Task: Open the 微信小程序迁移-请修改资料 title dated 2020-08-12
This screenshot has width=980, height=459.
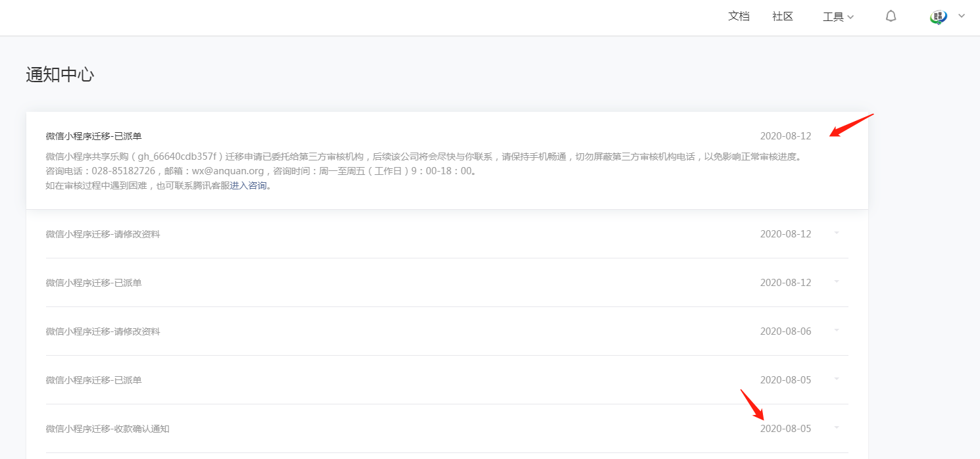Action: coord(103,234)
